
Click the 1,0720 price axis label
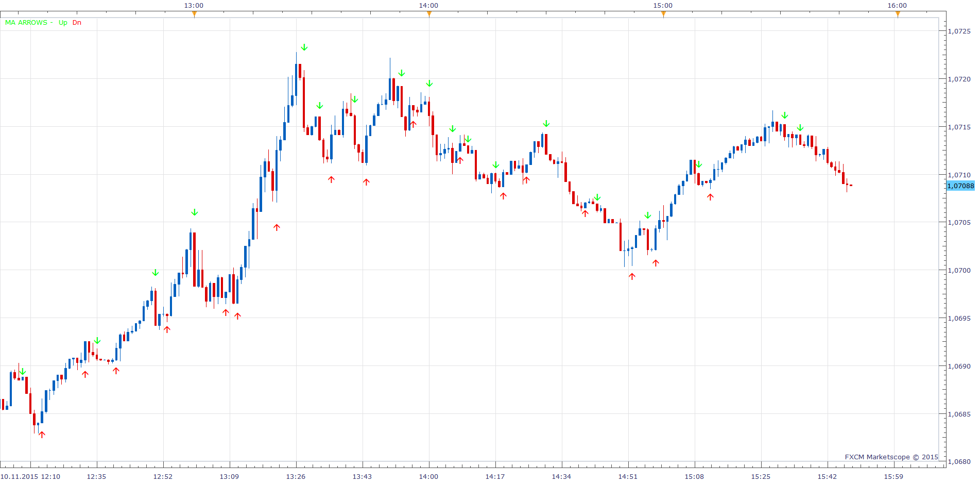coord(959,79)
